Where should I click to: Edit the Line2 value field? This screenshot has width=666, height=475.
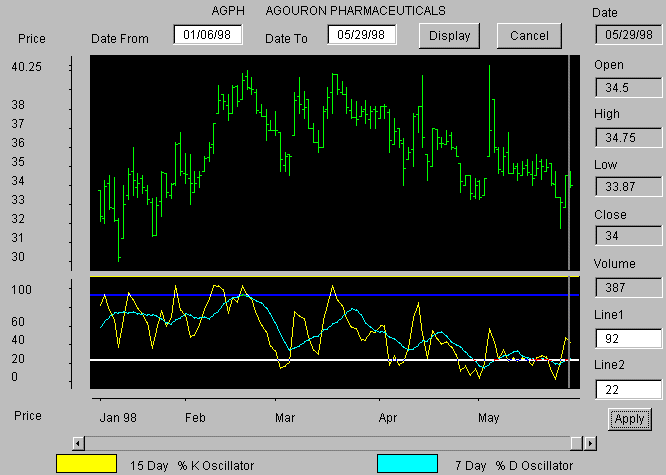click(628, 388)
